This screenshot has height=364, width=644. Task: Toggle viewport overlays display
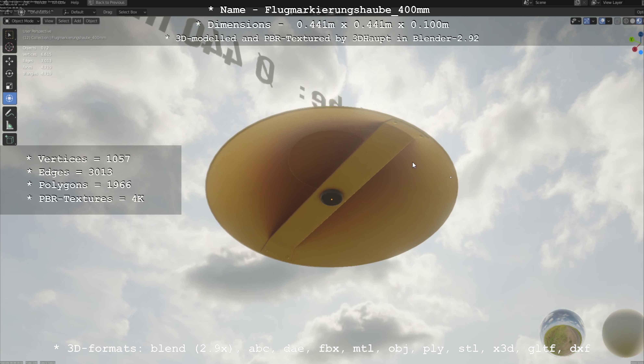(602, 21)
